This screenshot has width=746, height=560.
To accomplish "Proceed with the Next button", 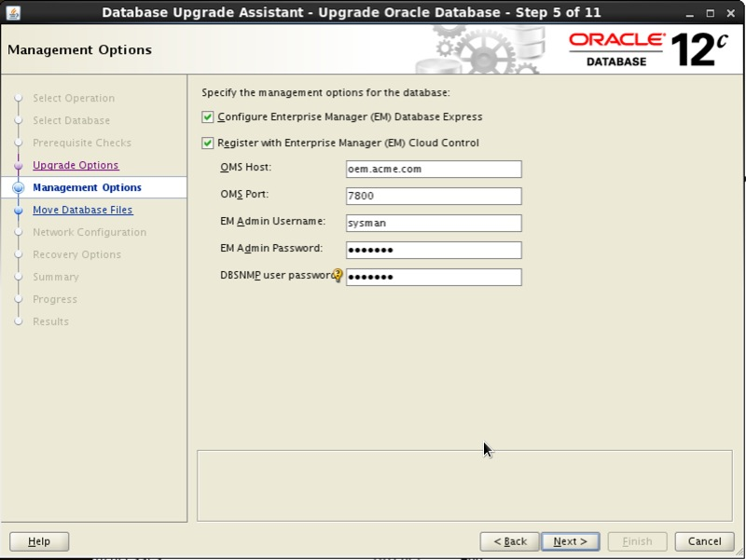I will coord(571,541).
